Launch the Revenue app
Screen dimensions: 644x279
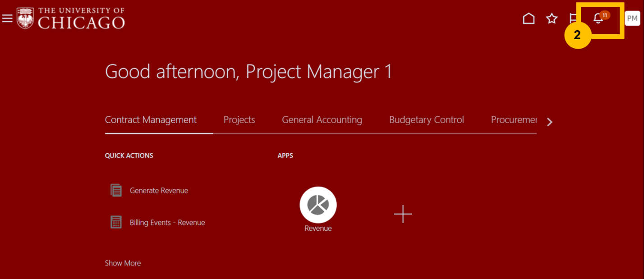coord(318,205)
